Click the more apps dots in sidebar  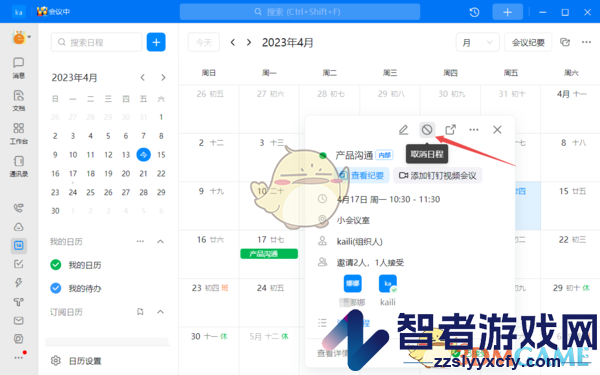(18, 358)
